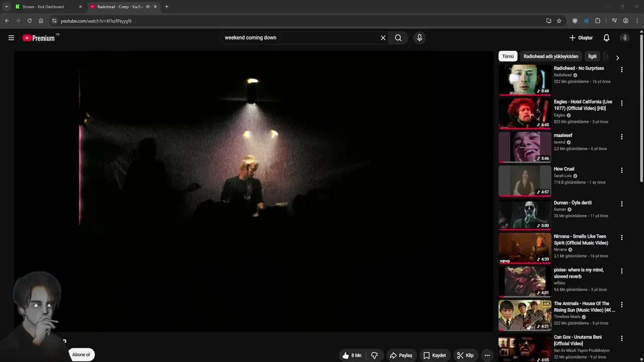This screenshot has width=644, height=362.
Task: Start voice search with microphone
Action: [420, 38]
